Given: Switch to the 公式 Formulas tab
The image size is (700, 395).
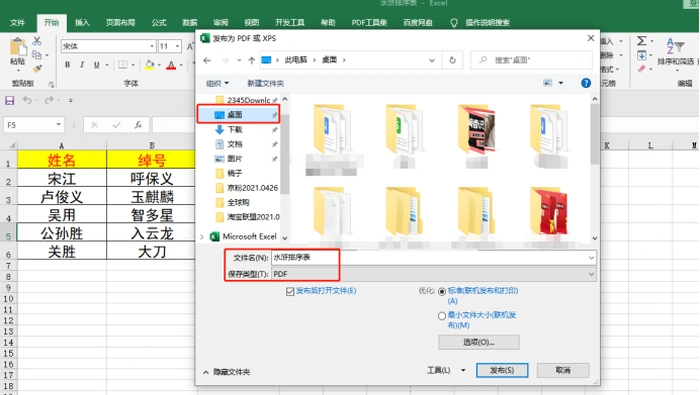Looking at the screenshot, I should [158, 23].
